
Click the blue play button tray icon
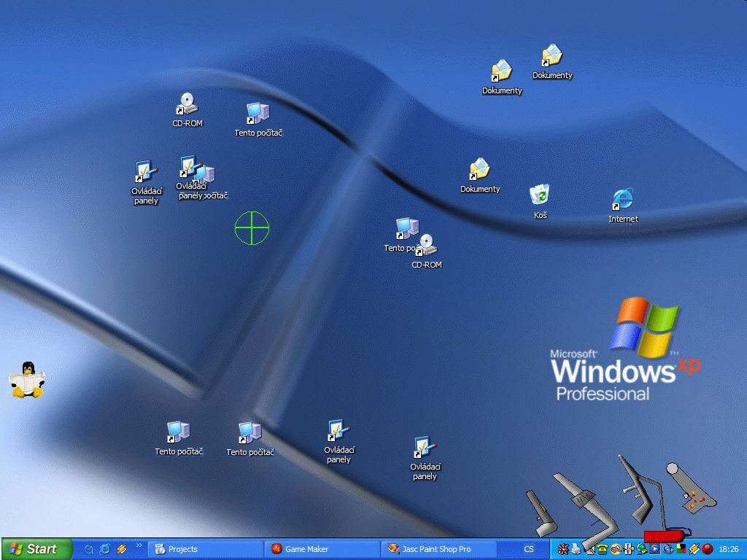pos(655,550)
